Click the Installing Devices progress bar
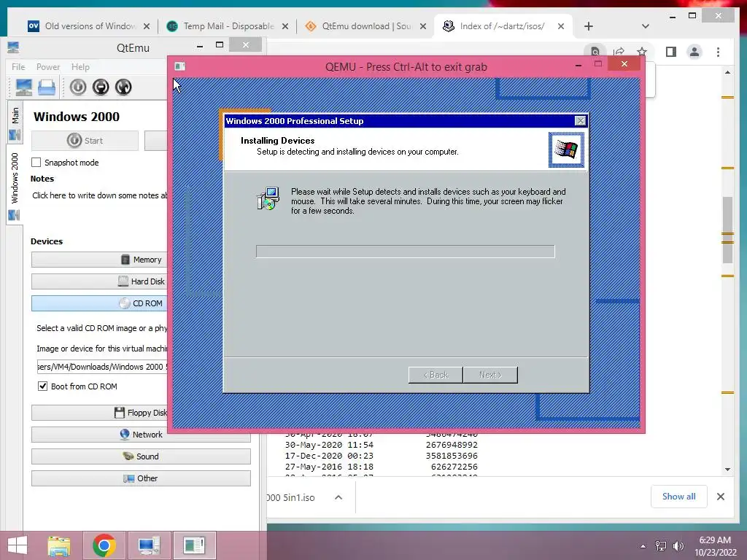 tap(406, 252)
